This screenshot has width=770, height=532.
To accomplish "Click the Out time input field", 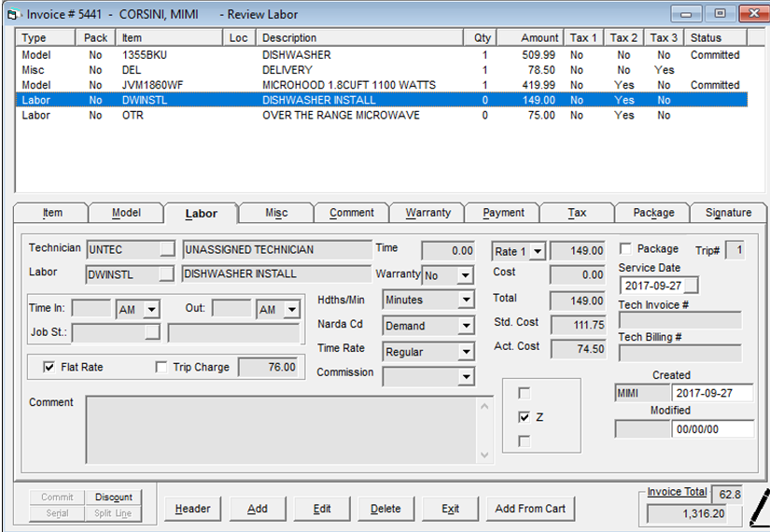I will tap(231, 309).
